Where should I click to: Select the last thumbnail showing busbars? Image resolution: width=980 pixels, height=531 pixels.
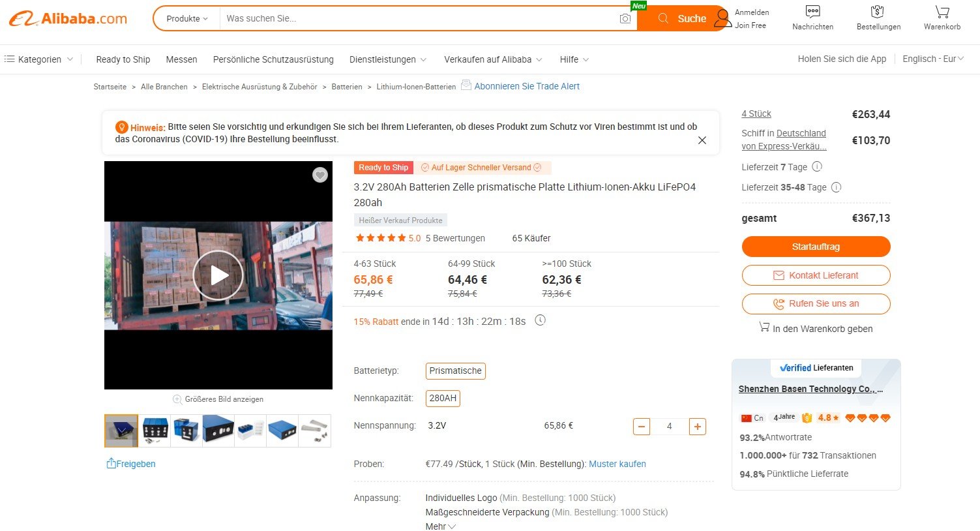[314, 431]
